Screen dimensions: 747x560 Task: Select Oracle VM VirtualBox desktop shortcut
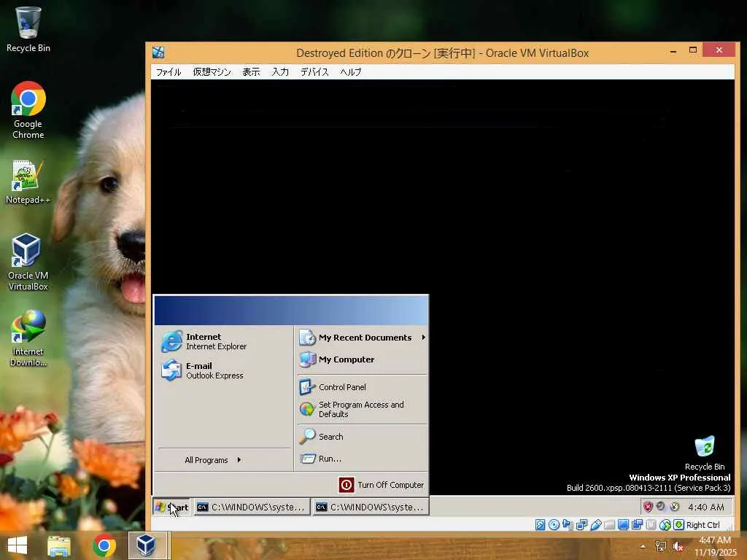(28, 262)
